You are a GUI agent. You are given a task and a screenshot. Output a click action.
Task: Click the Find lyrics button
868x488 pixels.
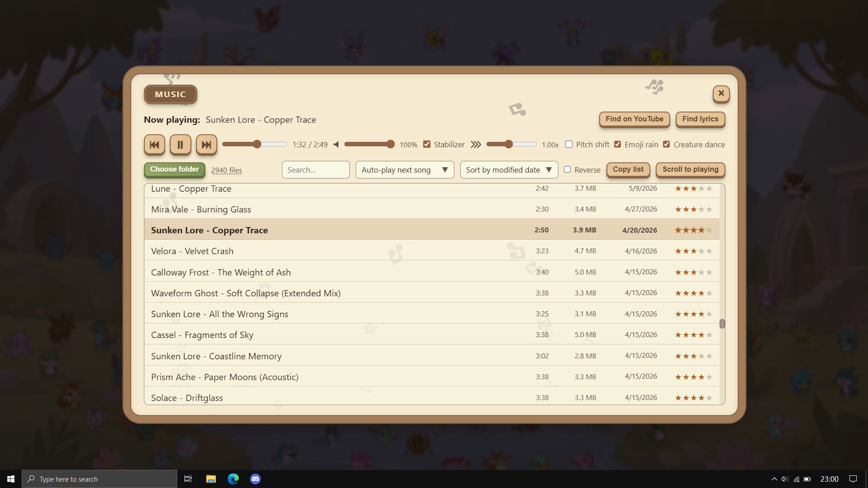tap(700, 119)
